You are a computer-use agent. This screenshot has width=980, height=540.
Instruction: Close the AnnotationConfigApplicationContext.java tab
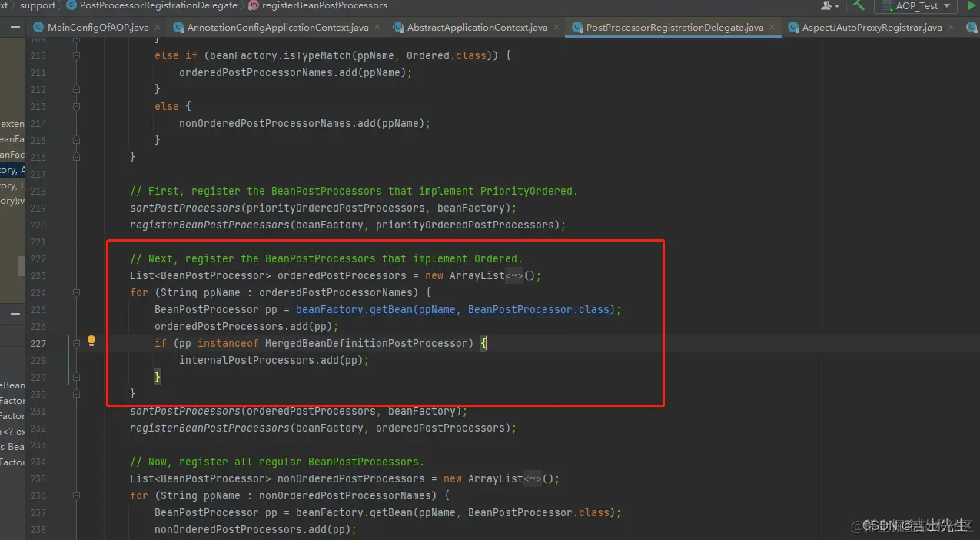coord(377,28)
